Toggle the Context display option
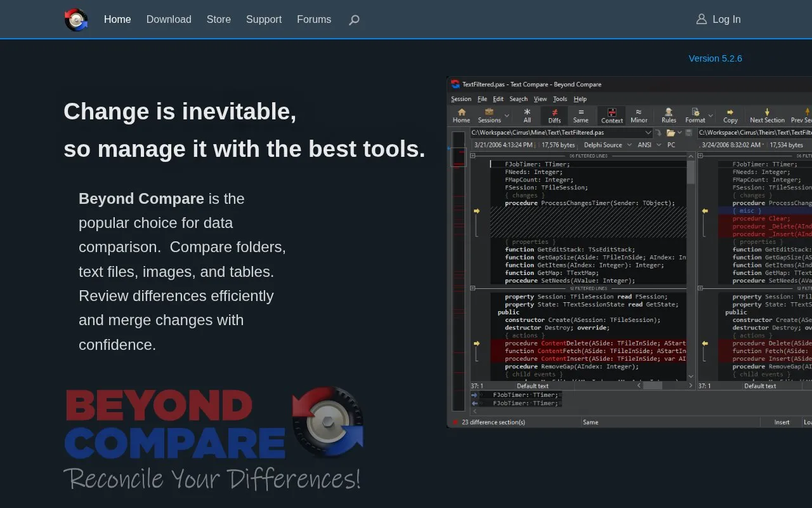The width and height of the screenshot is (812, 508). (612, 116)
